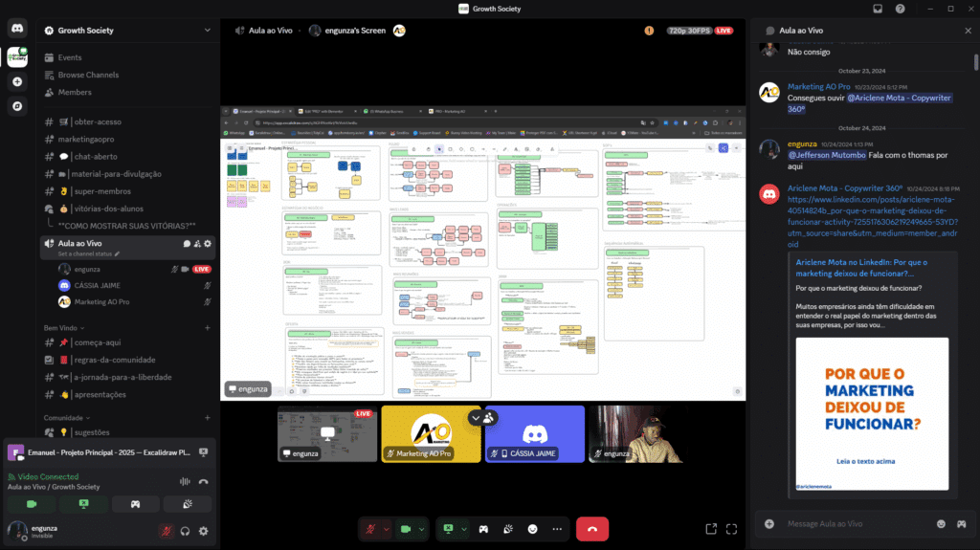This screenshot has width=980, height=550.
Task: Select Marketing AO Pro video tile
Action: pos(432,434)
